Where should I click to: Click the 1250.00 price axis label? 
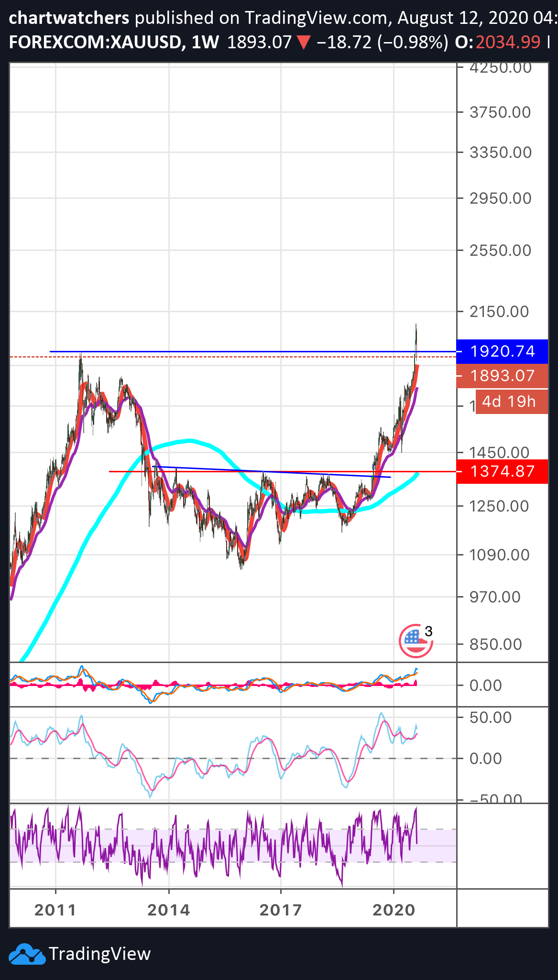499,506
